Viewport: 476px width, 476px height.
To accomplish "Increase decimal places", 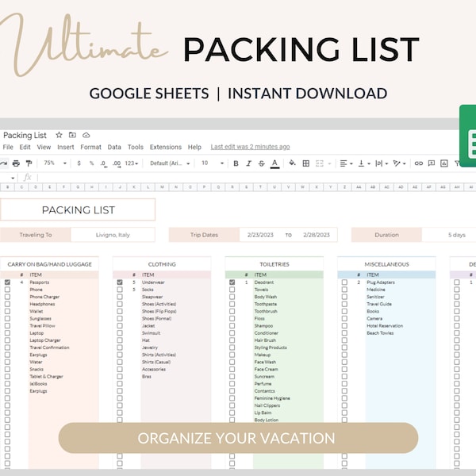I will [x=117, y=163].
